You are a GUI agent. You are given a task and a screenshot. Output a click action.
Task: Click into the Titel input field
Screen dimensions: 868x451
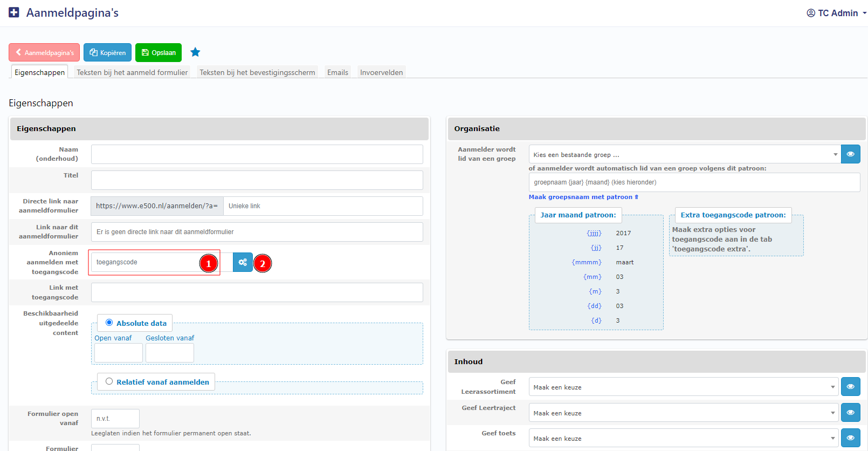click(257, 180)
